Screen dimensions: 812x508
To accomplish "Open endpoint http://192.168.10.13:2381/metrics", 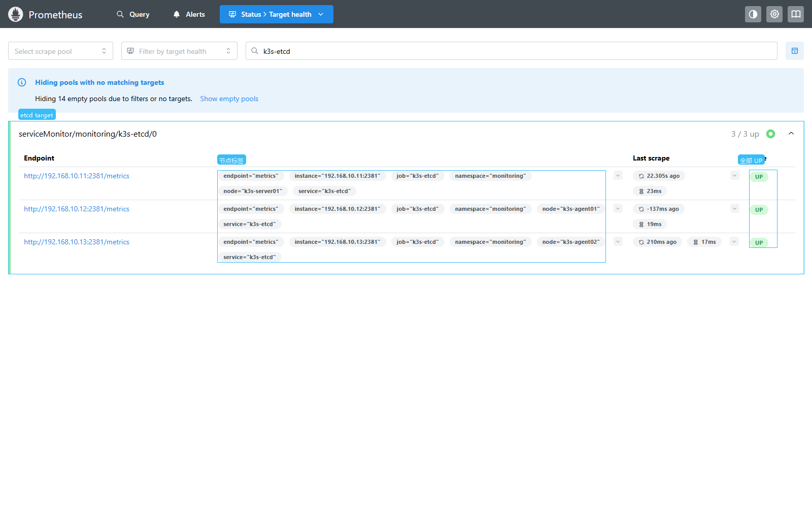I will click(x=77, y=242).
